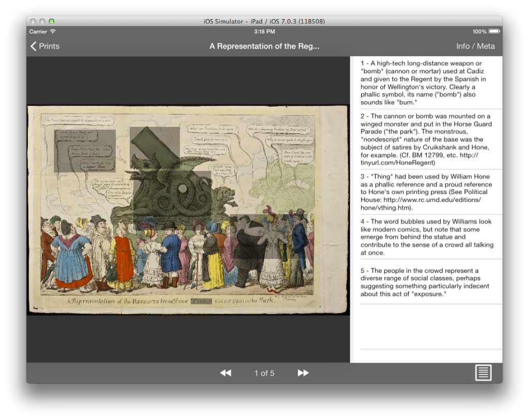Image resolution: width=529 pixels, height=420 pixels.
Task: Toggle the annotation notes list icon
Action: pos(483,373)
